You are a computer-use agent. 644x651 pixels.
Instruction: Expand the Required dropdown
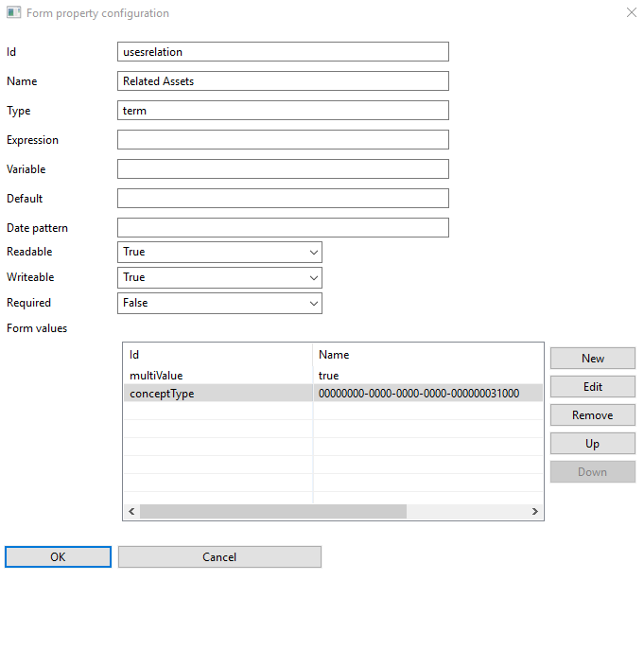(x=219, y=303)
